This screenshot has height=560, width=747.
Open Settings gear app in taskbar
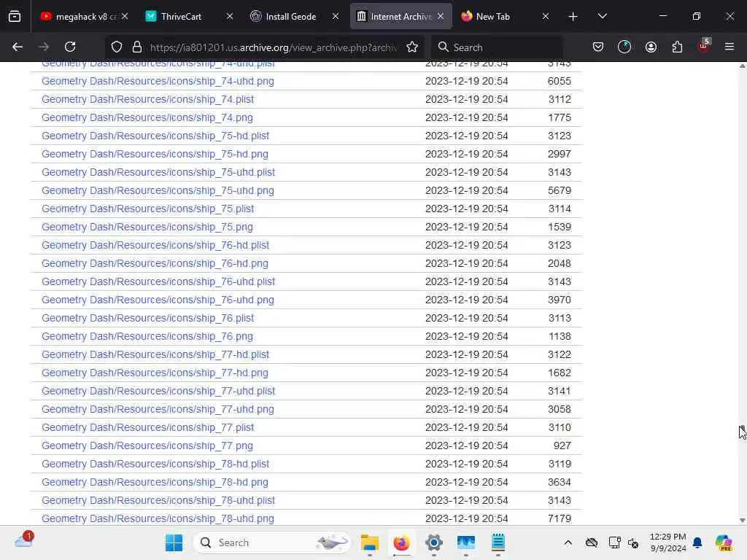[x=433, y=542]
